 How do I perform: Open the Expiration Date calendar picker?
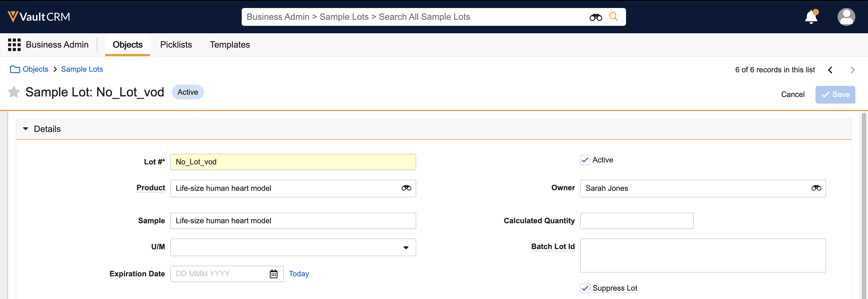[273, 274]
